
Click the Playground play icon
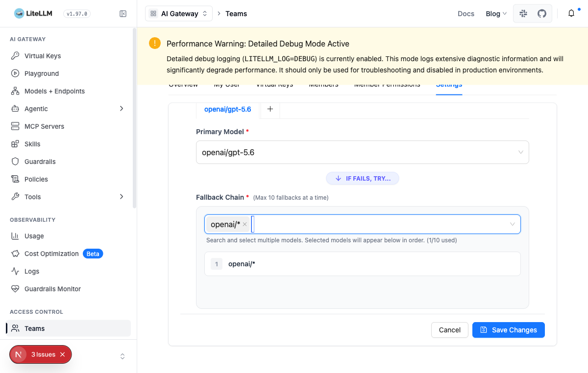(x=15, y=73)
